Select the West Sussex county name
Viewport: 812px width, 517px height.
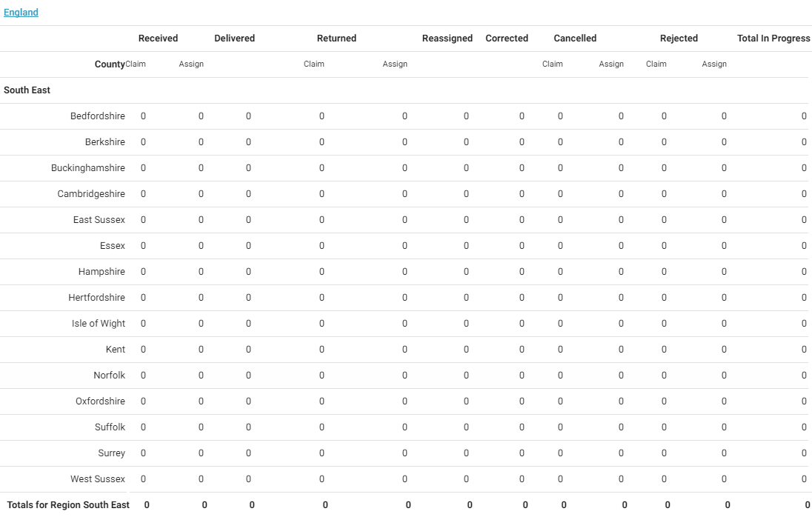click(x=98, y=479)
